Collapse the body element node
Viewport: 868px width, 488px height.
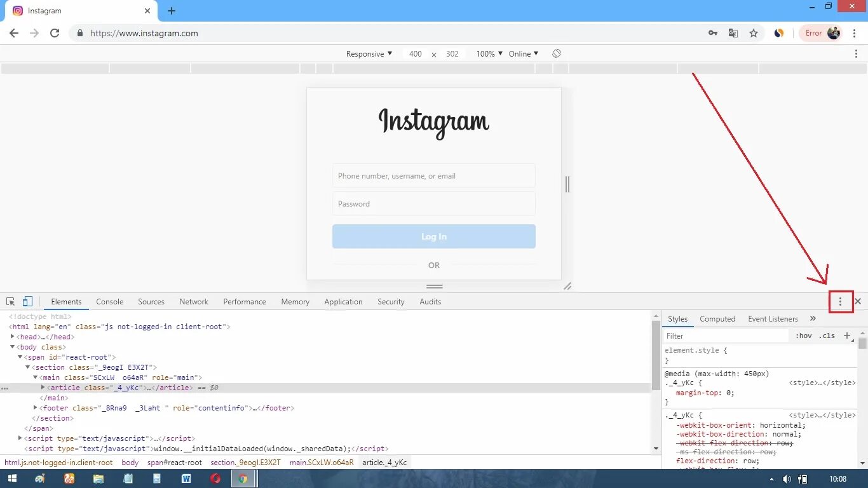click(12, 347)
